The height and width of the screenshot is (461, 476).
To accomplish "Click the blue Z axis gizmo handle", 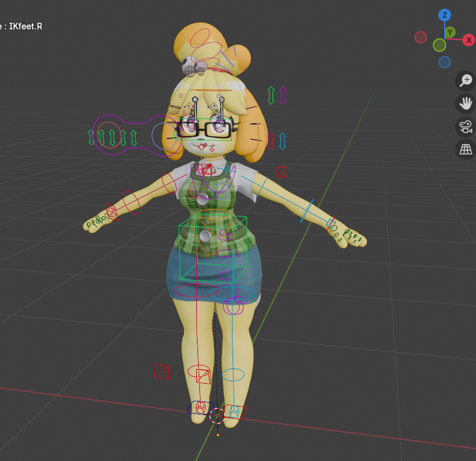I will click(x=445, y=15).
